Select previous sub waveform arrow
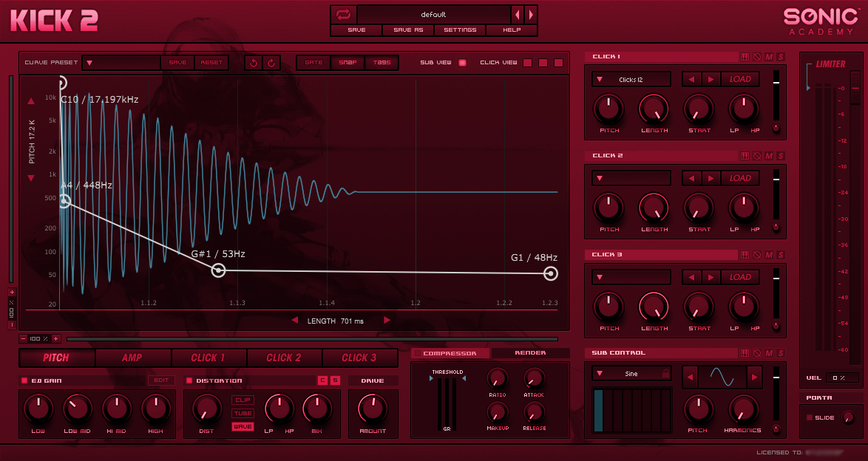The height and width of the screenshot is (461, 868). click(x=690, y=378)
